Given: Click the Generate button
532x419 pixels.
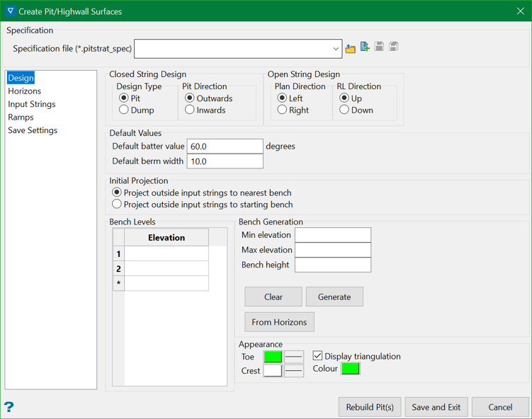Looking at the screenshot, I should (x=334, y=297).
